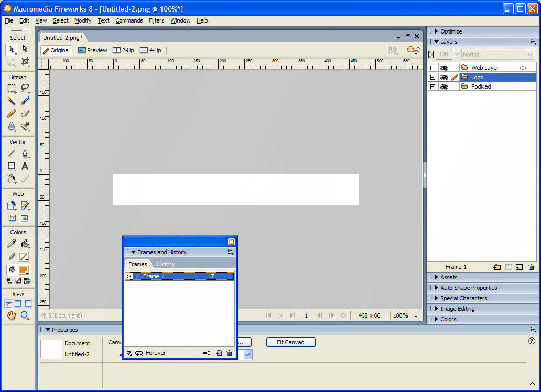Select the Pen tool
The width and height of the screenshot is (541, 392).
(25, 153)
